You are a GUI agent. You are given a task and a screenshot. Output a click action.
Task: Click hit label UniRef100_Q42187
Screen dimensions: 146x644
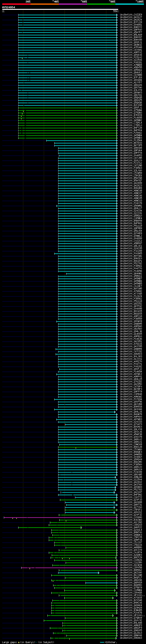(131, 492)
